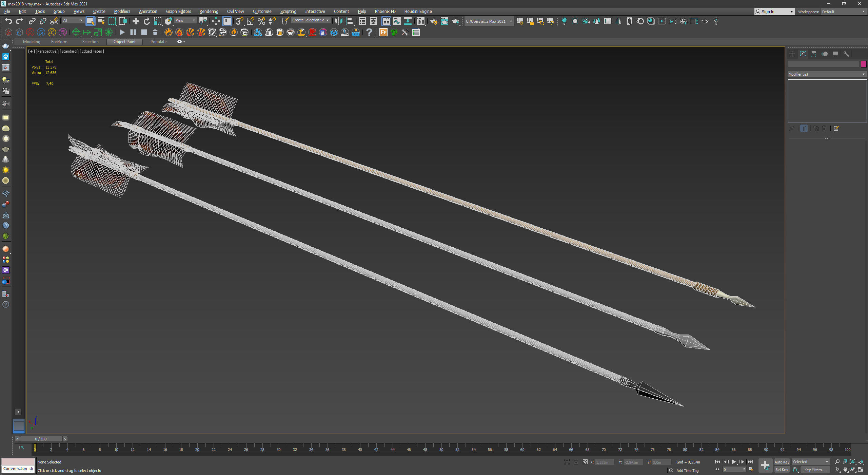Click the Pan View hand icon
The width and height of the screenshot is (868, 475).
(x=845, y=470)
